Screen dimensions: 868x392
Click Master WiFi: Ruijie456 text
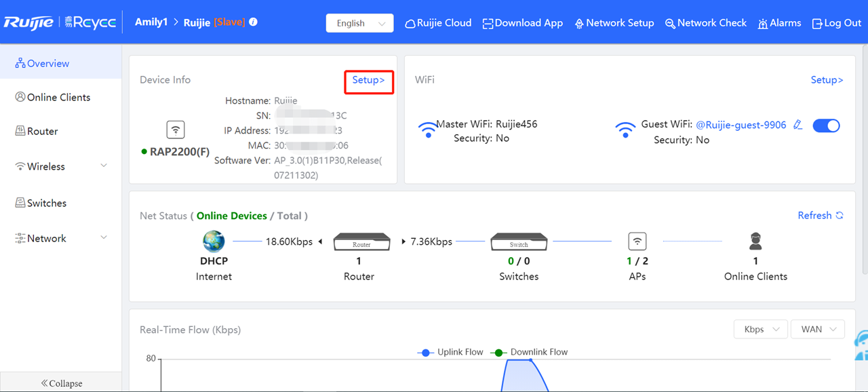click(x=487, y=124)
